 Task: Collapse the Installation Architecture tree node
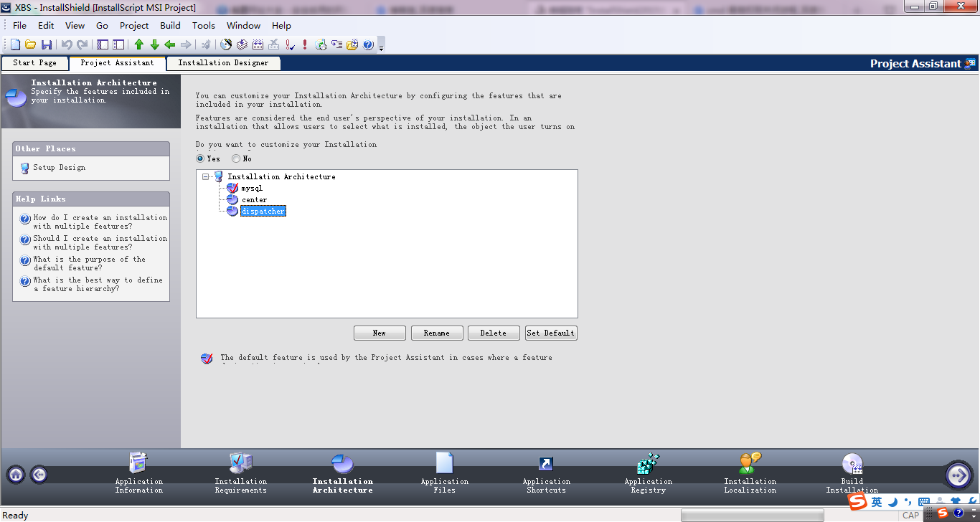point(206,176)
